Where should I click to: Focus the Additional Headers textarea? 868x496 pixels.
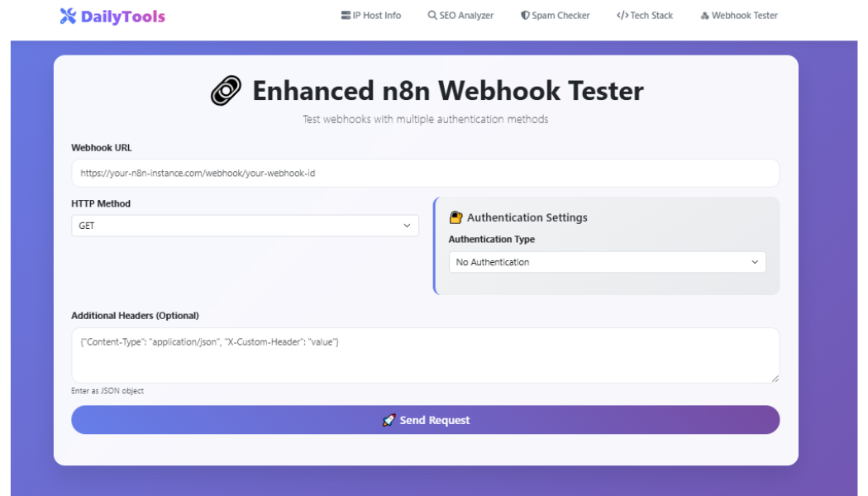pos(425,355)
